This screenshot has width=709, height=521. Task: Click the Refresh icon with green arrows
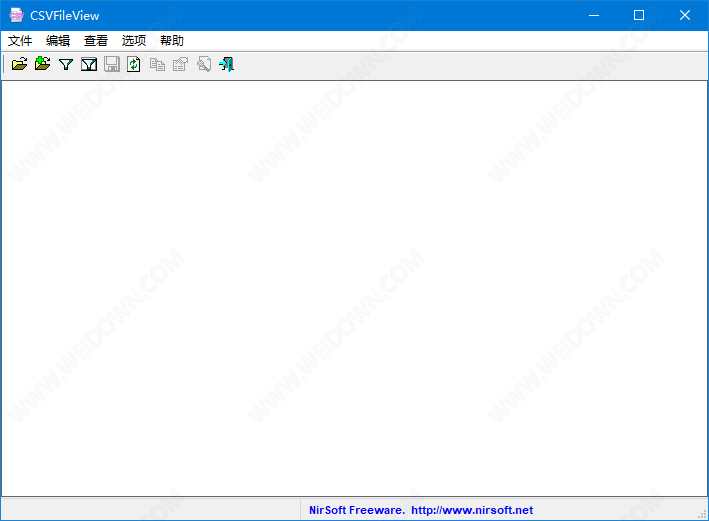pos(133,64)
